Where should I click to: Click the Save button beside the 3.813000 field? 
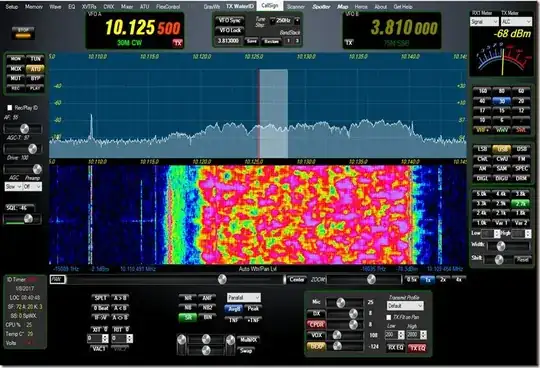coord(252,41)
